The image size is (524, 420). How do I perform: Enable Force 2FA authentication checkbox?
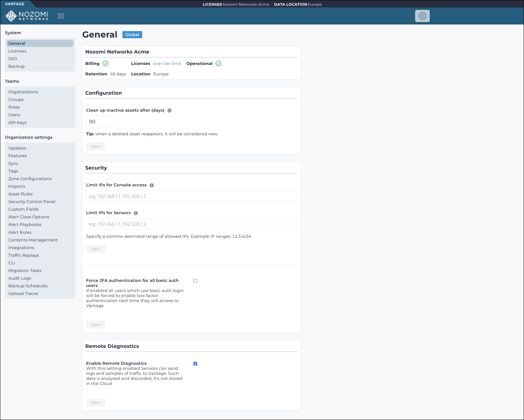coord(195,281)
